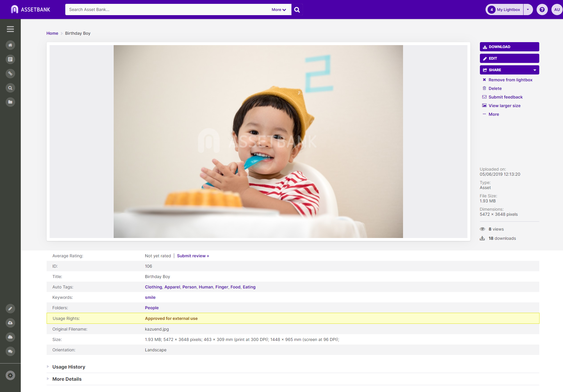The height and width of the screenshot is (392, 563).
Task: Click the download tray icon beside 18 downloads
Action: [483, 238]
